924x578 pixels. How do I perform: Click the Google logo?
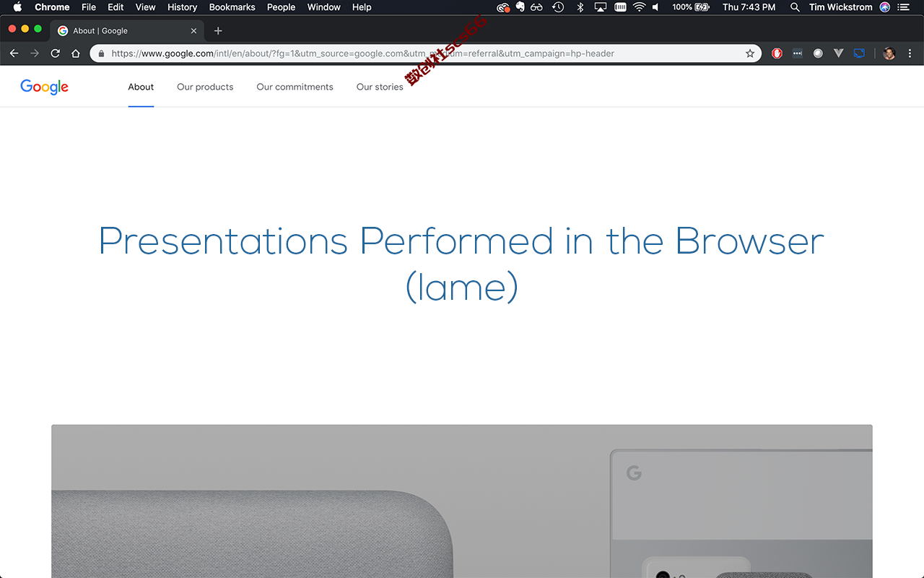[44, 87]
